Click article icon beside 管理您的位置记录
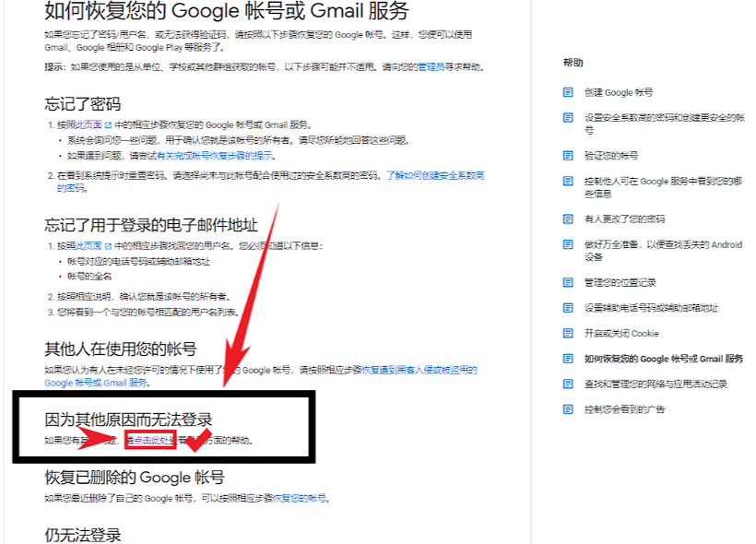The width and height of the screenshot is (756, 544). coord(568,282)
